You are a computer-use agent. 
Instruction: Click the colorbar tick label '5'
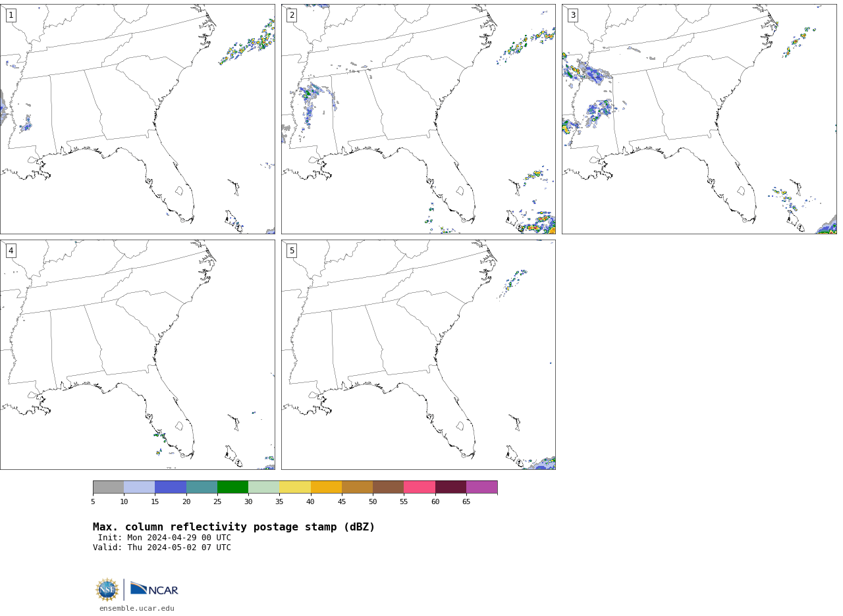(x=93, y=502)
